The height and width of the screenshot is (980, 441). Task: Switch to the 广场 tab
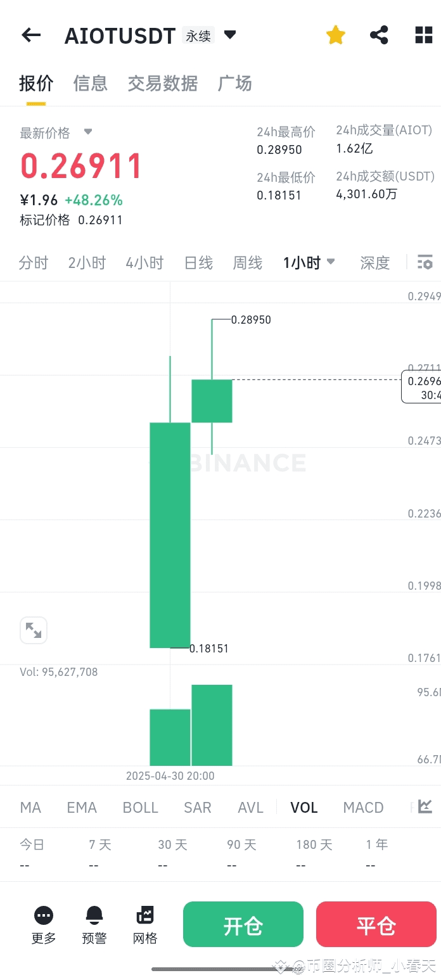(x=234, y=84)
